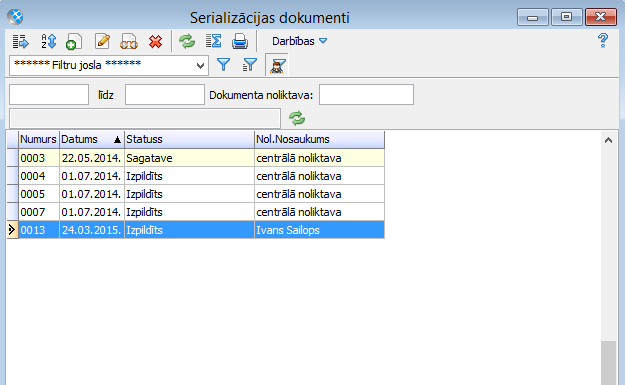Click the A-Z sort icon
Image resolution: width=625 pixels, height=385 pixels.
(x=49, y=41)
